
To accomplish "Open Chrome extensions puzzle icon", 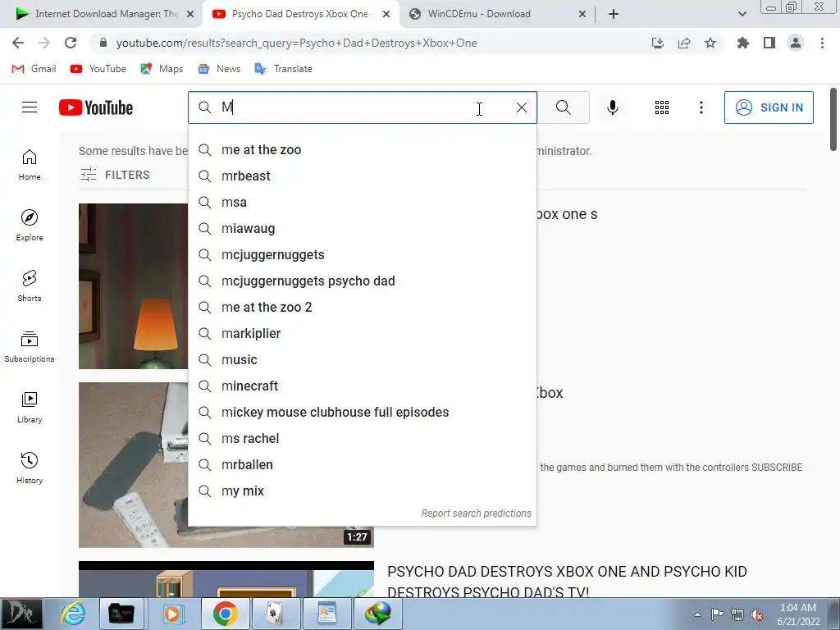I will (743, 43).
